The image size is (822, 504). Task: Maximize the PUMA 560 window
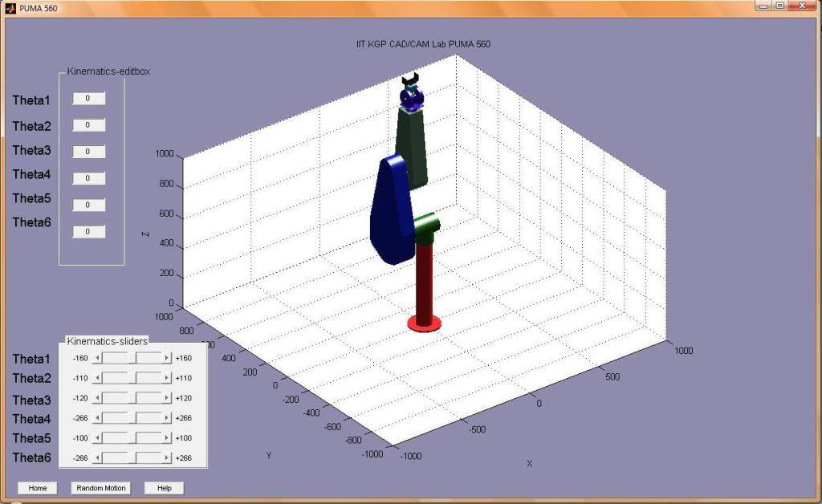tap(780, 6)
